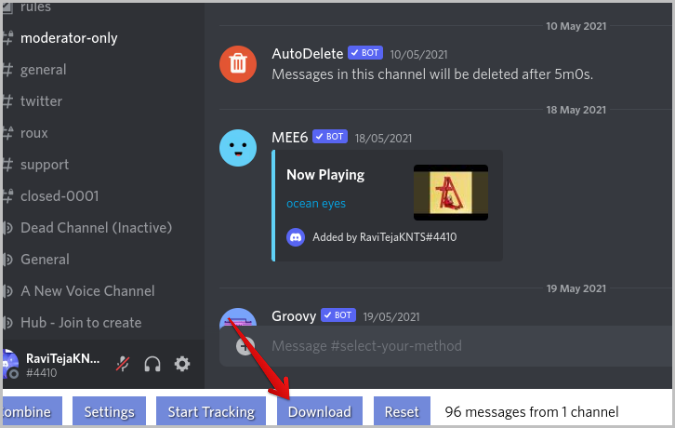Click MEE6 message timestamp 18/05/2021

coord(383,138)
